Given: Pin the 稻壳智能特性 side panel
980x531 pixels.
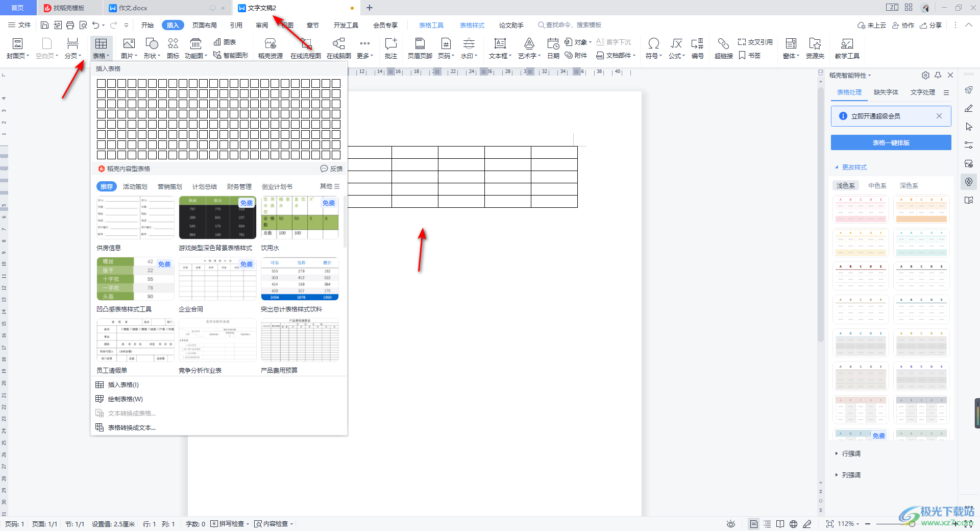Looking at the screenshot, I should [x=938, y=75].
